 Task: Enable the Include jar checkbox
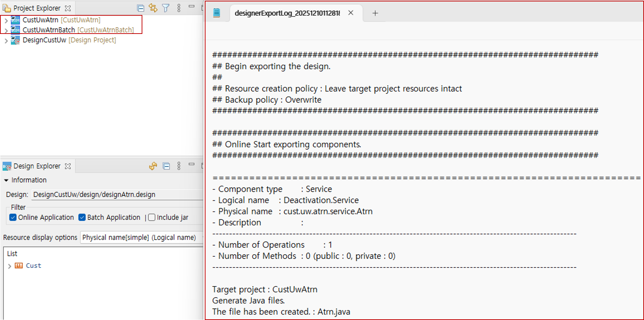[152, 217]
